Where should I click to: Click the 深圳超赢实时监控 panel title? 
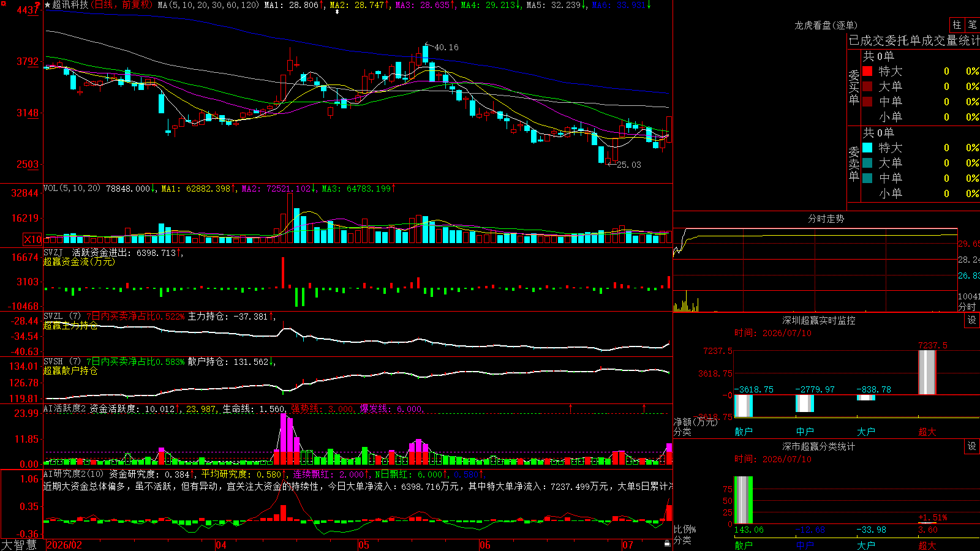(x=819, y=320)
